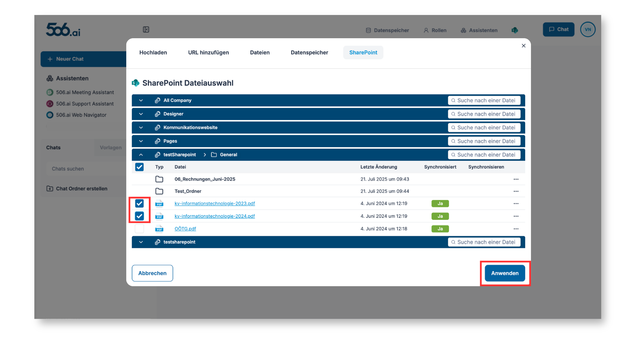This screenshot has height=343, width=644.
Task: Sort by Letzte Änderung column header
Action: (x=379, y=167)
